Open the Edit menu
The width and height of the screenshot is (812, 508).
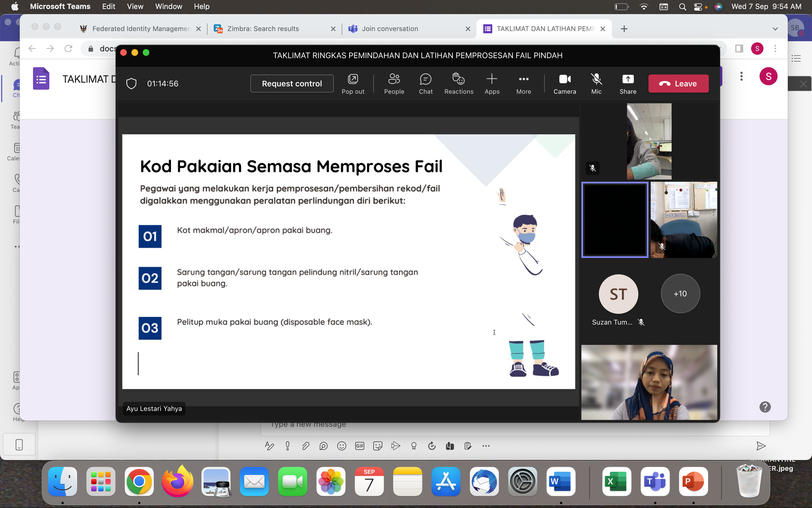tap(108, 6)
